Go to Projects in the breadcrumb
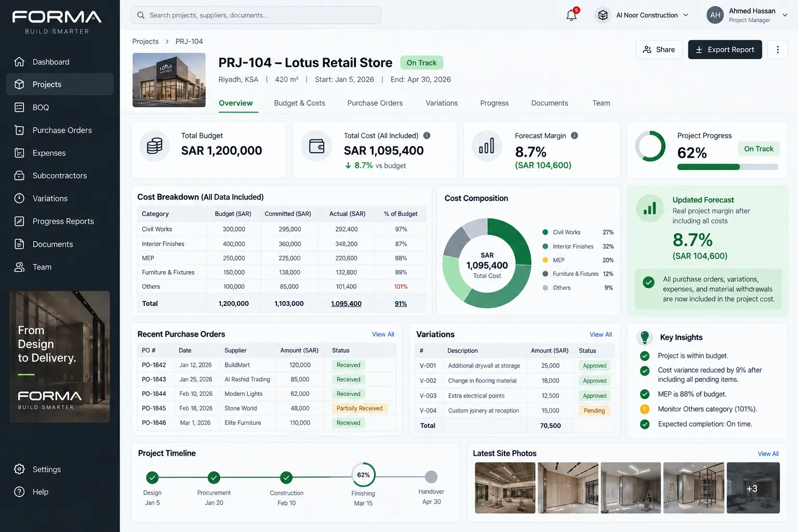The image size is (798, 532). [x=145, y=41]
